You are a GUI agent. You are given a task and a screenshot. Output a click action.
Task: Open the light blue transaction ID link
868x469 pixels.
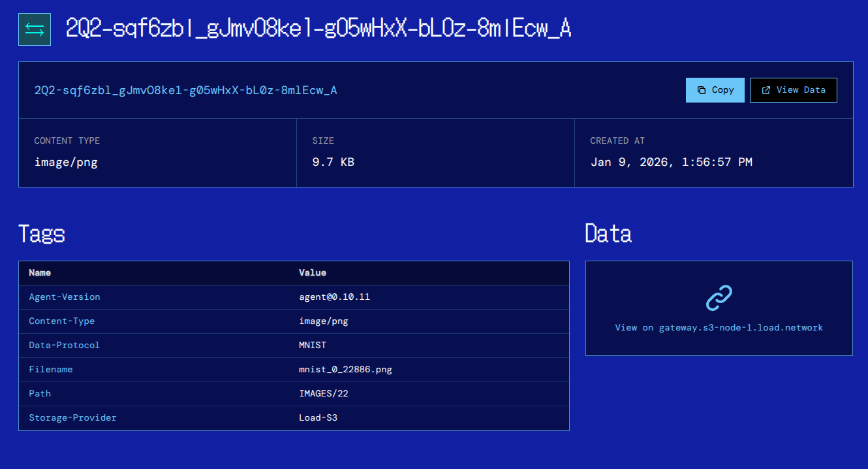[185, 90]
